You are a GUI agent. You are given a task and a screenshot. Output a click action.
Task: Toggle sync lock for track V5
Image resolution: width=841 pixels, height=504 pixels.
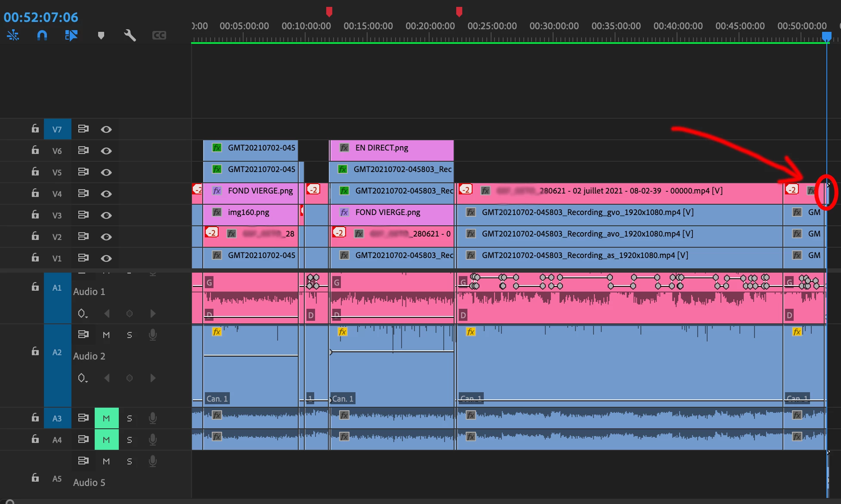(x=83, y=172)
